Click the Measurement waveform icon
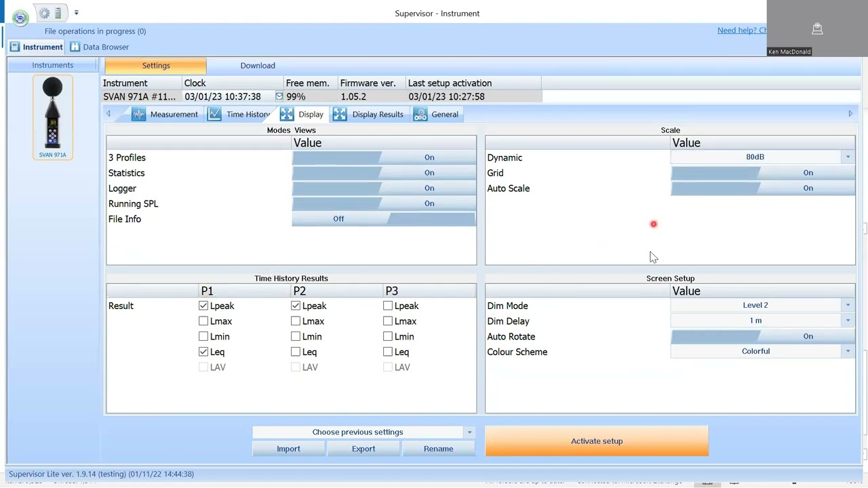The image size is (868, 488). click(139, 114)
